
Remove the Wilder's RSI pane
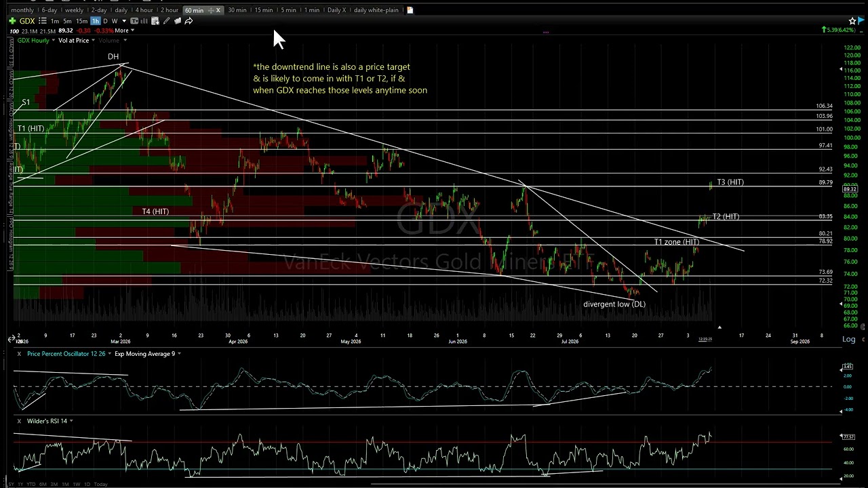tap(19, 421)
